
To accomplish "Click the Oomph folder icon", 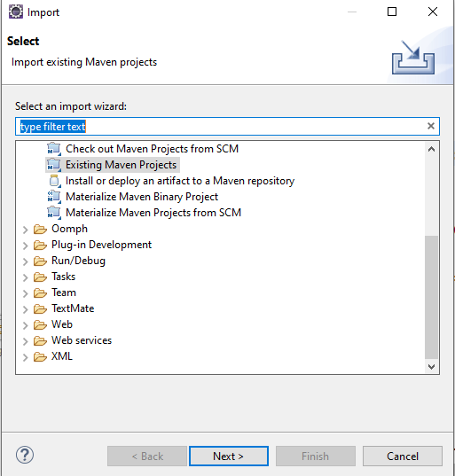I will tap(40, 230).
